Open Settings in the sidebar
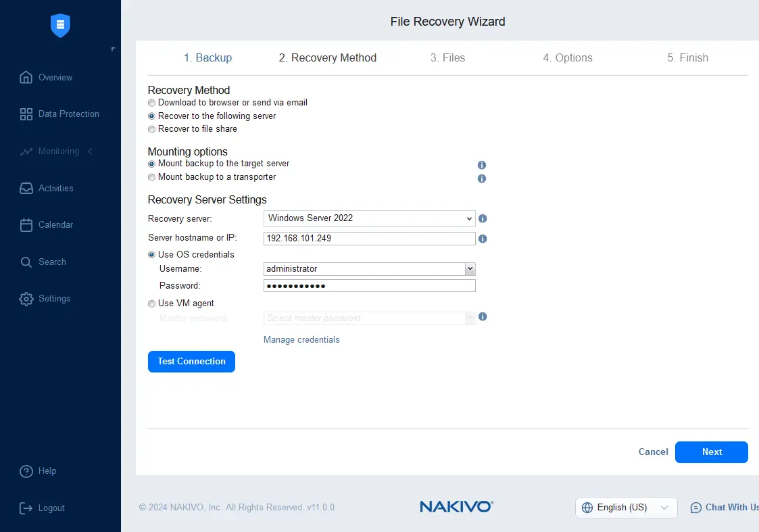Screen dimensions: 759x532 click(54, 299)
